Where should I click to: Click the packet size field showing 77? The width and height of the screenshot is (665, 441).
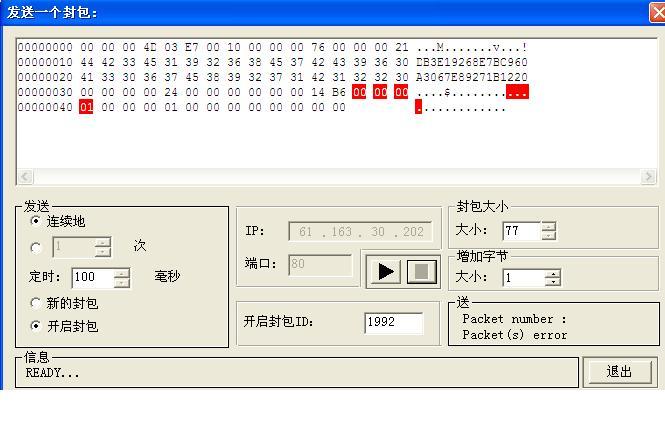pos(522,231)
